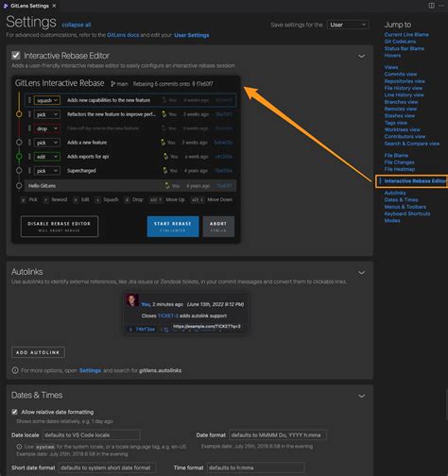448x476 pixels.
Task: Click the Date format input field
Action: [278, 435]
